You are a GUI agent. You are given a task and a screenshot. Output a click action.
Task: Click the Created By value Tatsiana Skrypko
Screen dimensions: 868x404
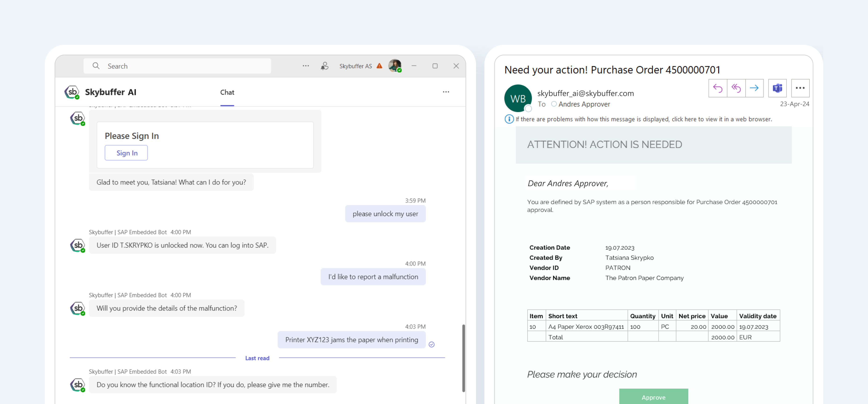click(629, 258)
